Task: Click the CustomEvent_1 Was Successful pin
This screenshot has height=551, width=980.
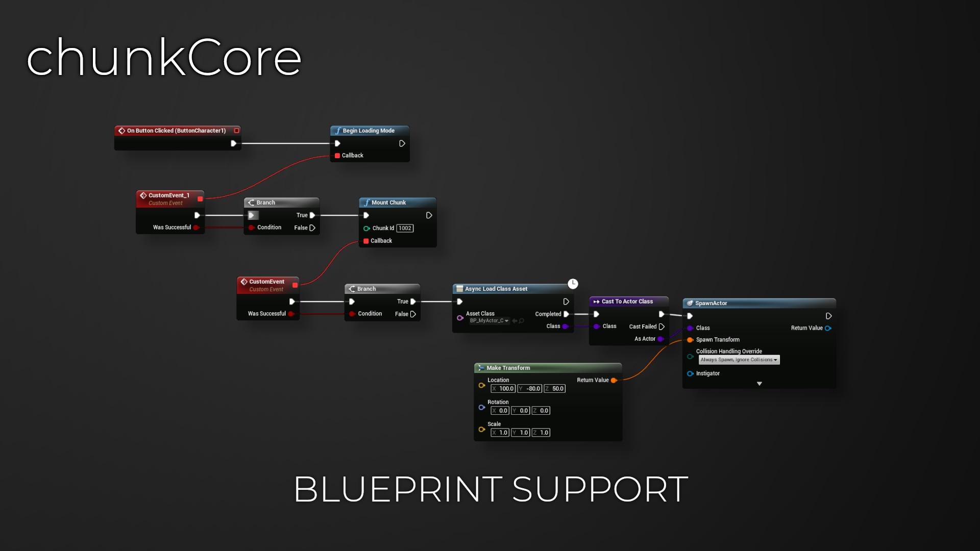Action: (197, 228)
